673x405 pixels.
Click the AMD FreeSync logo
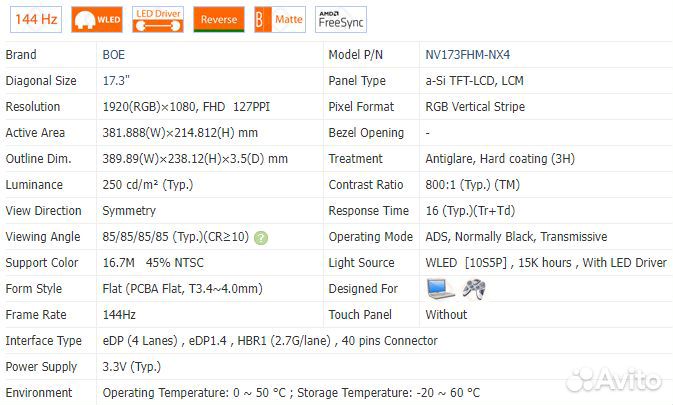point(341,19)
